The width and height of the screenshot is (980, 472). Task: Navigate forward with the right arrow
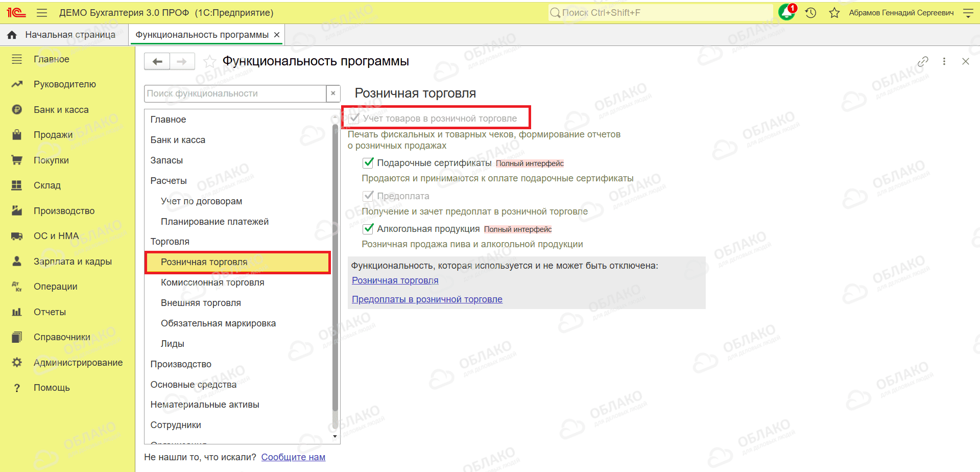pyautogui.click(x=182, y=61)
